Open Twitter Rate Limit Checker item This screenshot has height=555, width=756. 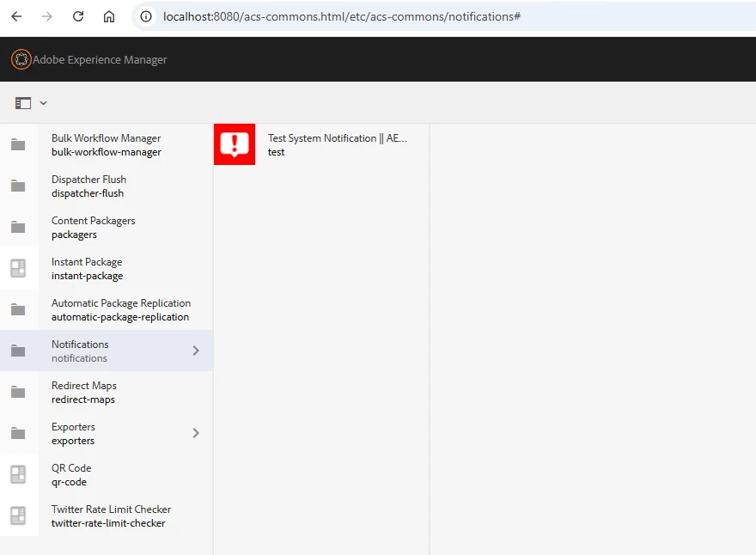[106, 515]
